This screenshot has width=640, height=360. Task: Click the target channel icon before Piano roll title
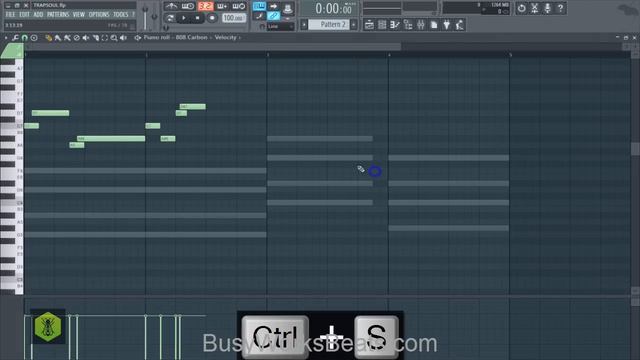[x=138, y=38]
